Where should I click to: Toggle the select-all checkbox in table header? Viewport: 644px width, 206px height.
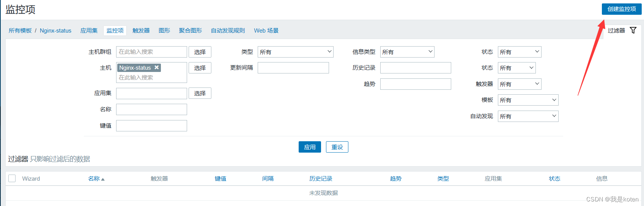12,178
